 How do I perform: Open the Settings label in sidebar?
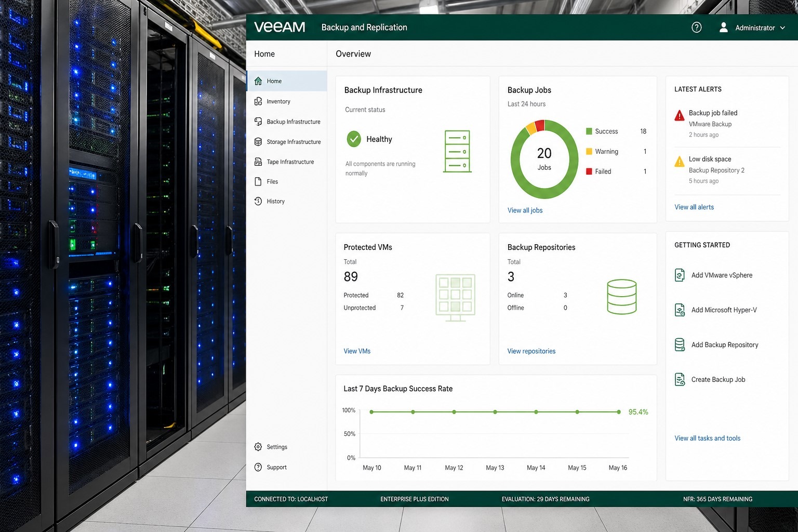click(277, 447)
